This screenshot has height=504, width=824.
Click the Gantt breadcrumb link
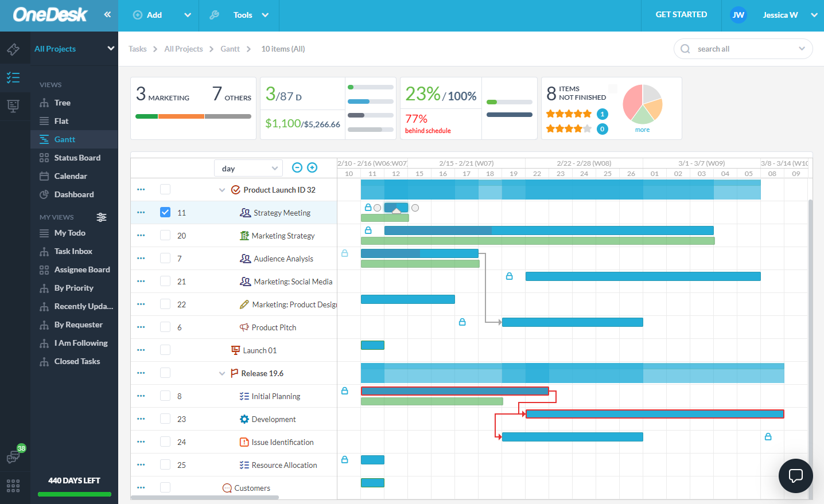point(230,49)
